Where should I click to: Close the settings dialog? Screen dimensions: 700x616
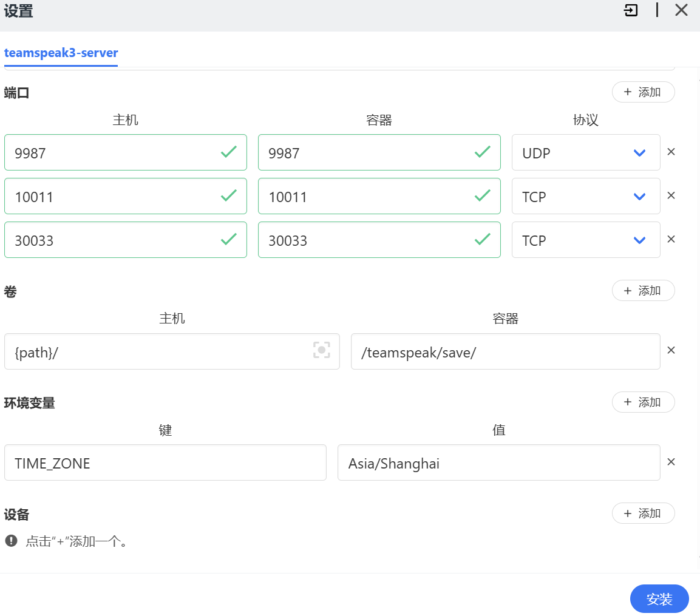click(681, 10)
